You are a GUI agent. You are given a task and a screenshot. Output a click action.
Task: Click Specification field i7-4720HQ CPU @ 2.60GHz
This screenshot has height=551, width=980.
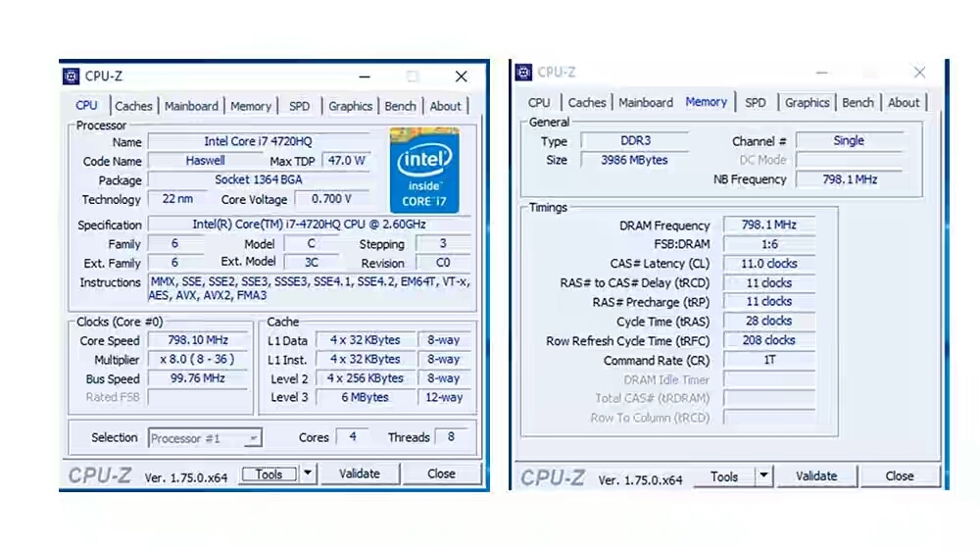[309, 225]
